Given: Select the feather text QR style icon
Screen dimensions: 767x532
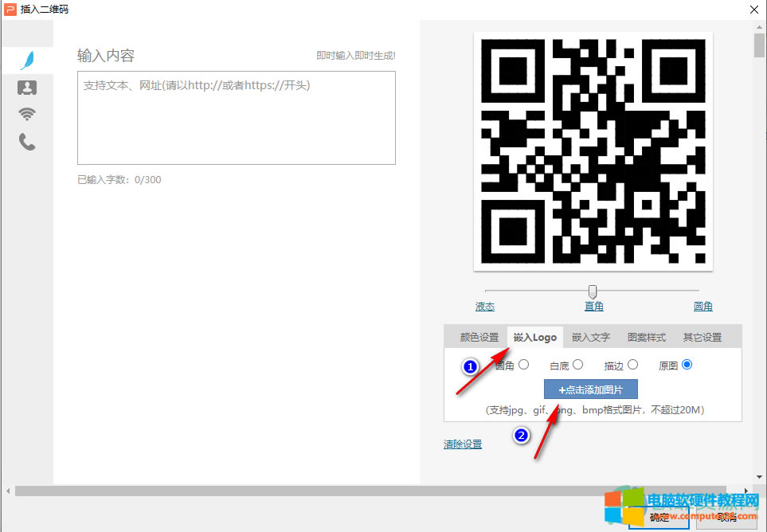Looking at the screenshot, I should pos(27,59).
